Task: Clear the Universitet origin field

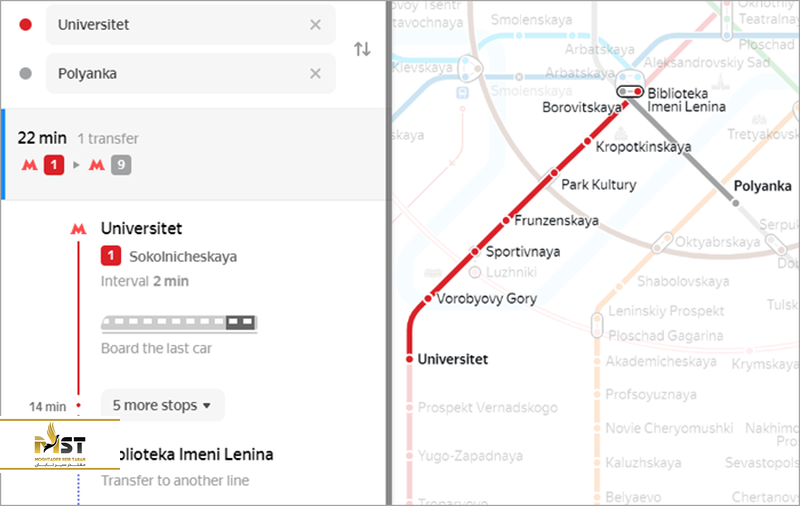Action: pos(316,24)
